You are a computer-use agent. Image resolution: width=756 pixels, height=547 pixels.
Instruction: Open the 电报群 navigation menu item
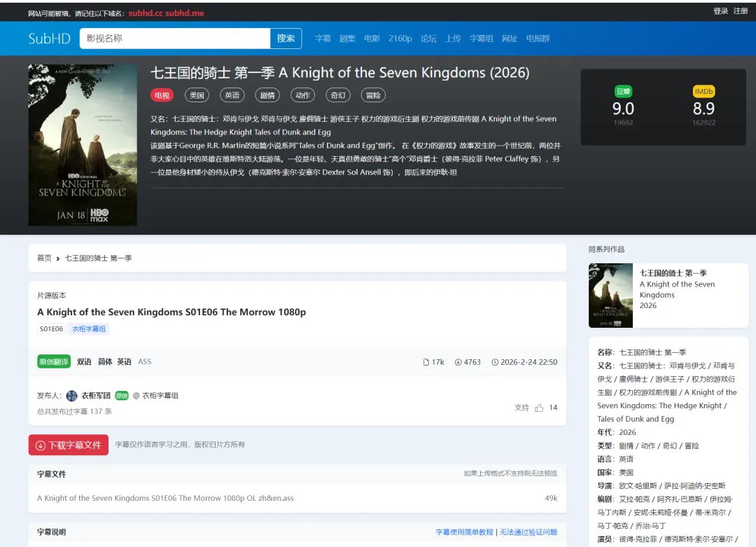[538, 39]
